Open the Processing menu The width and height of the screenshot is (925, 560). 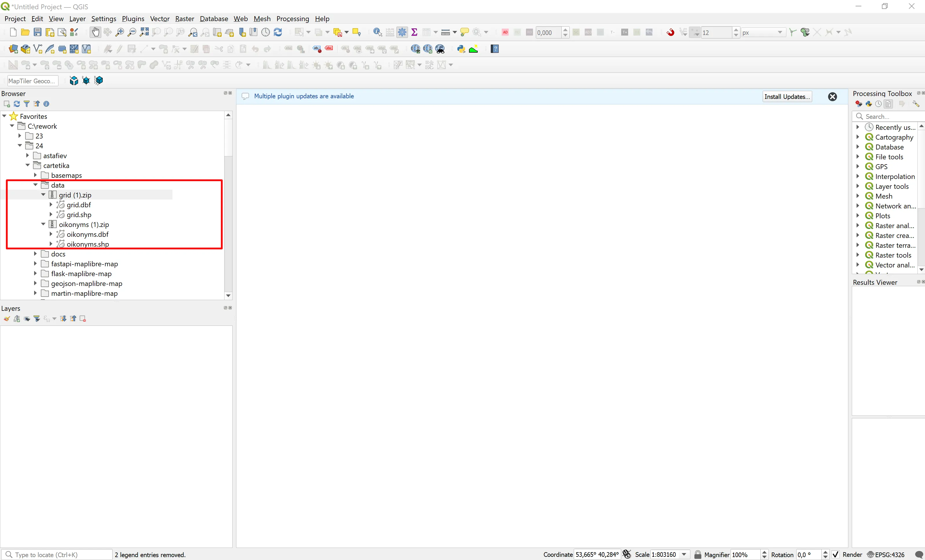tap(293, 19)
